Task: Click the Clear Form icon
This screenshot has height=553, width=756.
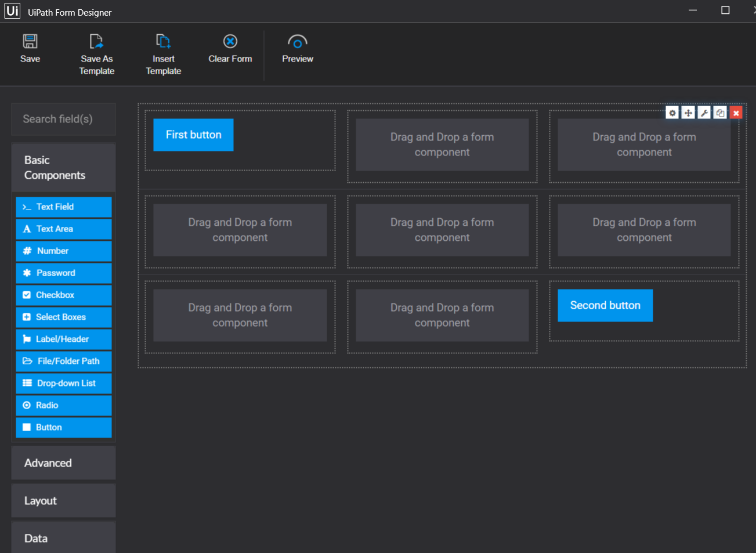Action: pyautogui.click(x=230, y=46)
